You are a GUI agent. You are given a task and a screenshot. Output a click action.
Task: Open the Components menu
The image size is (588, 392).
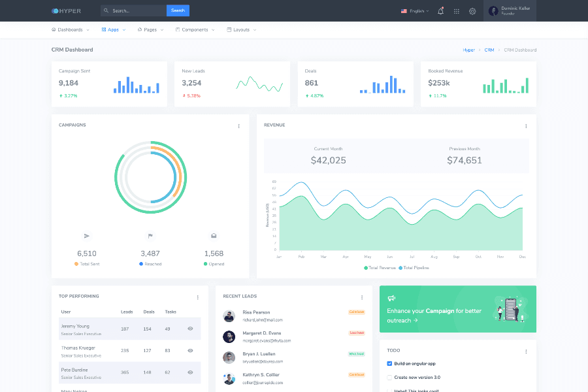tap(193, 29)
